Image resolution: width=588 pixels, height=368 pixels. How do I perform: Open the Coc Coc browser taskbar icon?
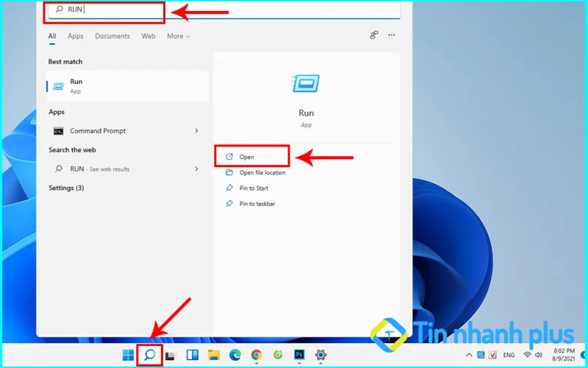pyautogui.click(x=278, y=355)
